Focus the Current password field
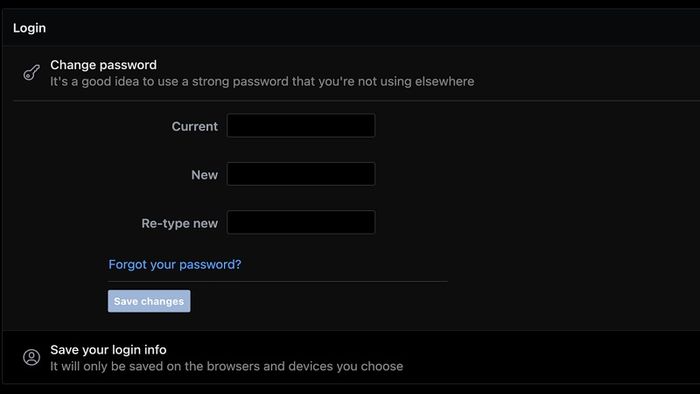The height and width of the screenshot is (394, 700). (x=301, y=125)
